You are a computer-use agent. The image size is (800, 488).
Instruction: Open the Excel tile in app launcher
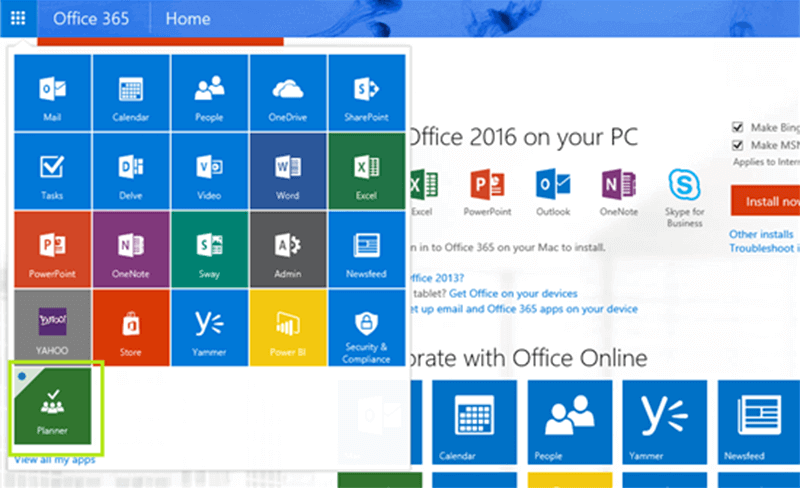coord(367,171)
